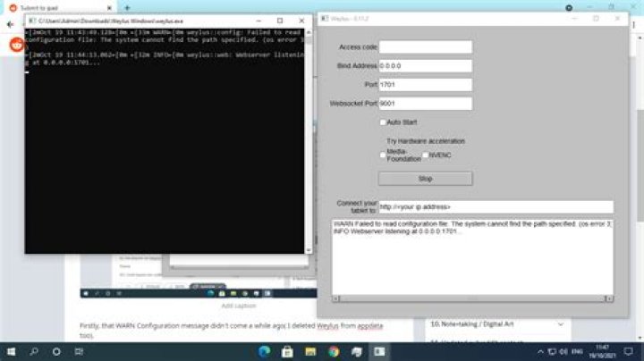This screenshot has height=361, width=644.
Task: Open Microsoft Store from taskbar
Action: [x=287, y=351]
